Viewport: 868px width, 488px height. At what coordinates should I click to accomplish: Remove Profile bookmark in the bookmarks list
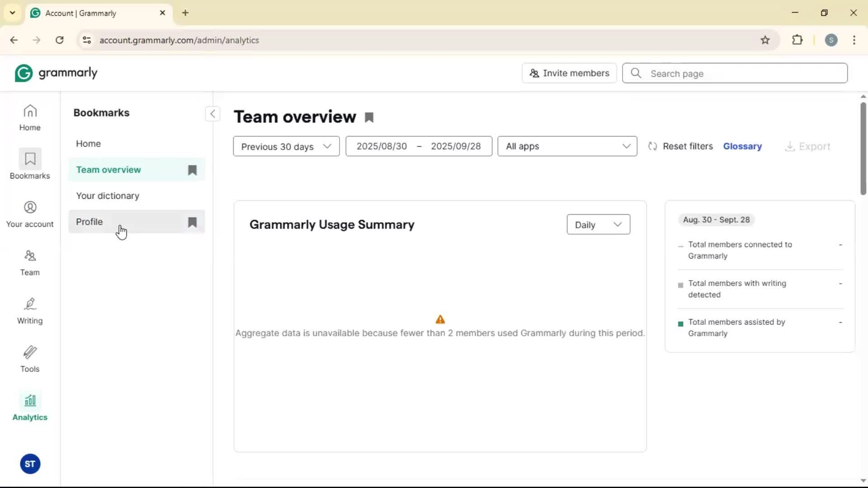[192, 222]
